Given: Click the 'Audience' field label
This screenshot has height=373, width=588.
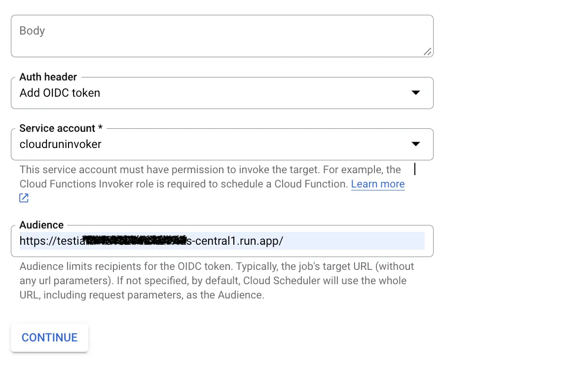Looking at the screenshot, I should tap(41, 225).
